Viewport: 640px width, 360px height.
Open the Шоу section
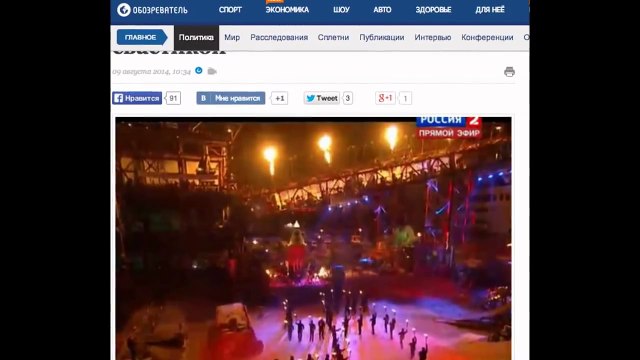pyautogui.click(x=341, y=9)
